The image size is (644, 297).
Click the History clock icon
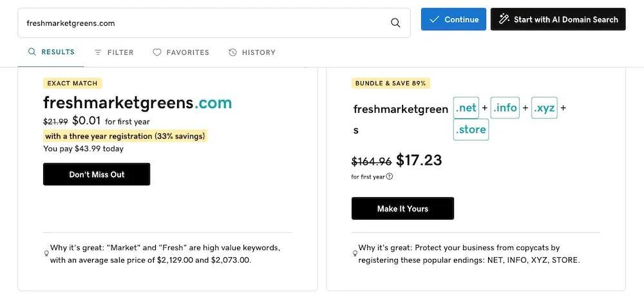click(232, 53)
